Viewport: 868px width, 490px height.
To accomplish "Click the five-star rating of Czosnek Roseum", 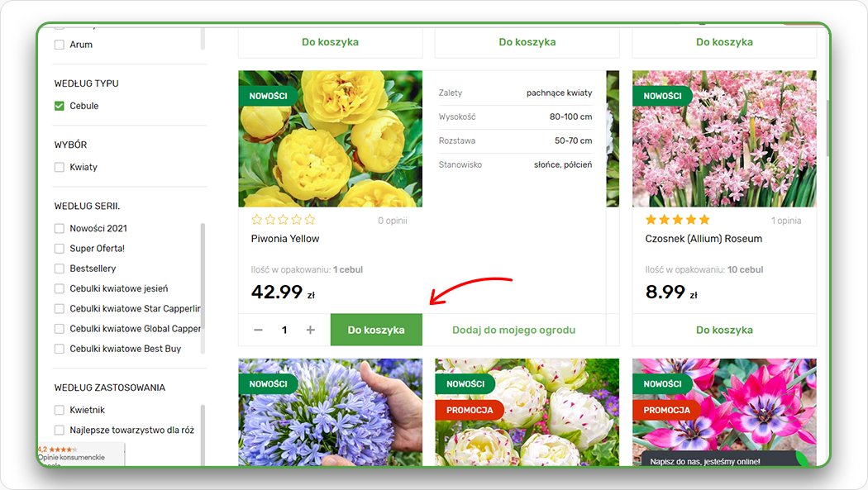I will point(677,220).
